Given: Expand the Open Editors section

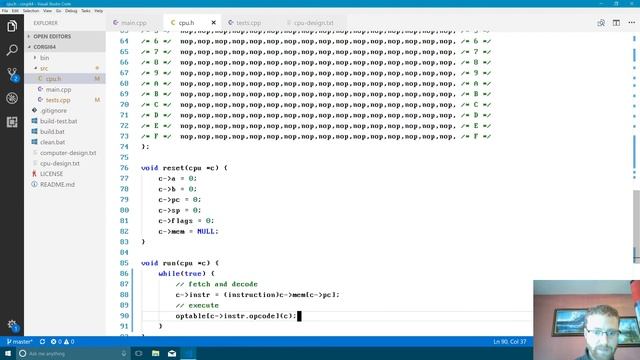Looking at the screenshot, I should click(65, 36).
